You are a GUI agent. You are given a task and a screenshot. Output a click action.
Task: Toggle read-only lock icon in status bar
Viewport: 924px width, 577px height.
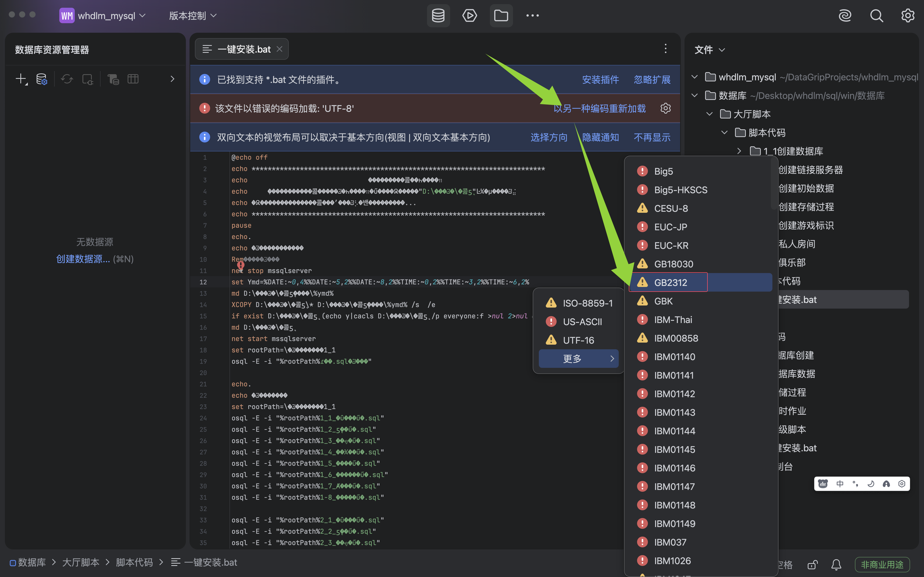(813, 564)
